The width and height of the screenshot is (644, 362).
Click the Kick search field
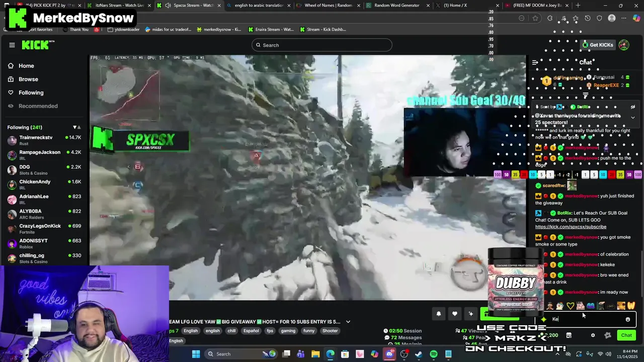pyautogui.click(x=322, y=45)
